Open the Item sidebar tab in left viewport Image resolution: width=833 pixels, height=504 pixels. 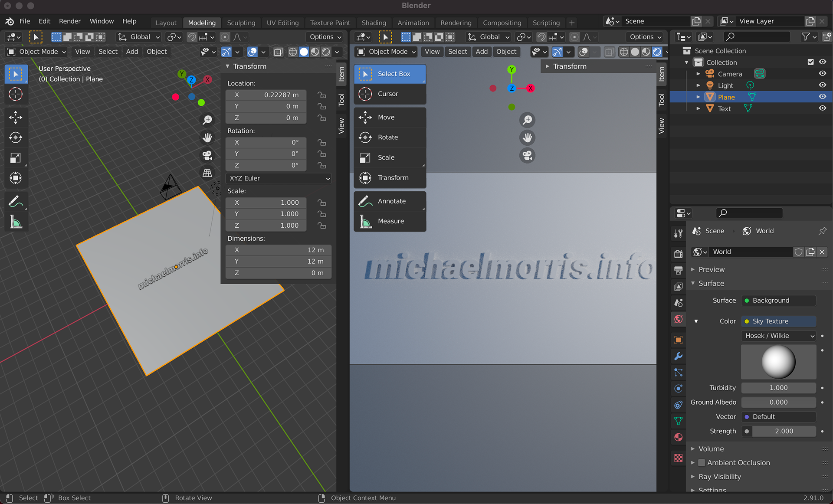[341, 74]
